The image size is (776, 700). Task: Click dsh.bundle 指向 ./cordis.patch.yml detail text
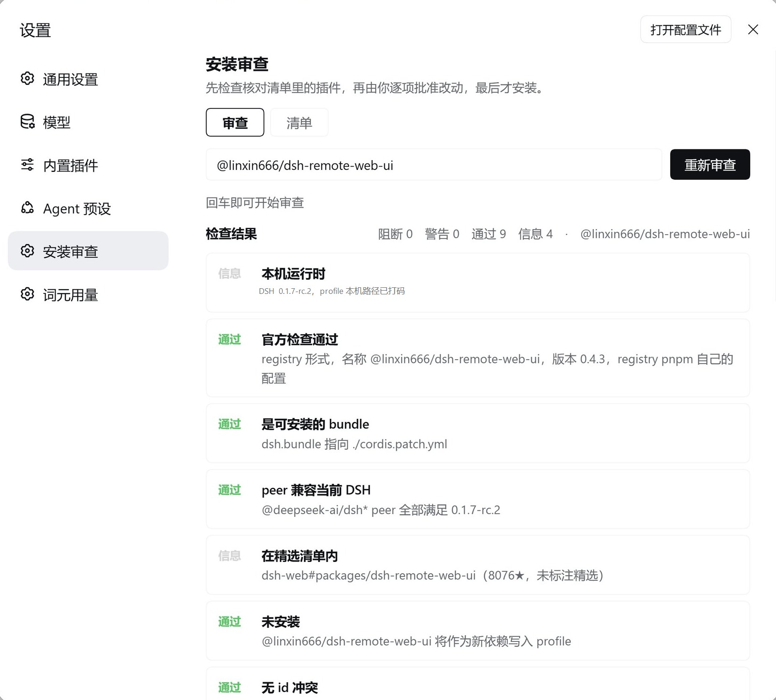click(x=354, y=444)
